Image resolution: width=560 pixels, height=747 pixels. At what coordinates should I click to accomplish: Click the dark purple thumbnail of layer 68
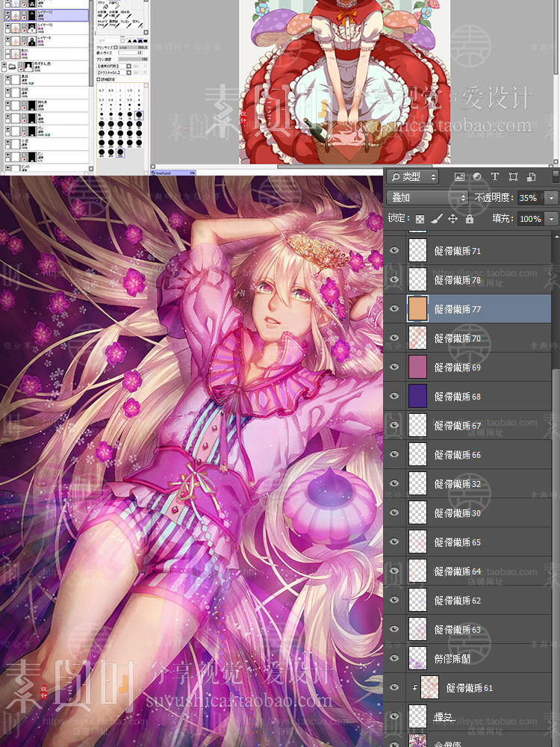pyautogui.click(x=417, y=396)
